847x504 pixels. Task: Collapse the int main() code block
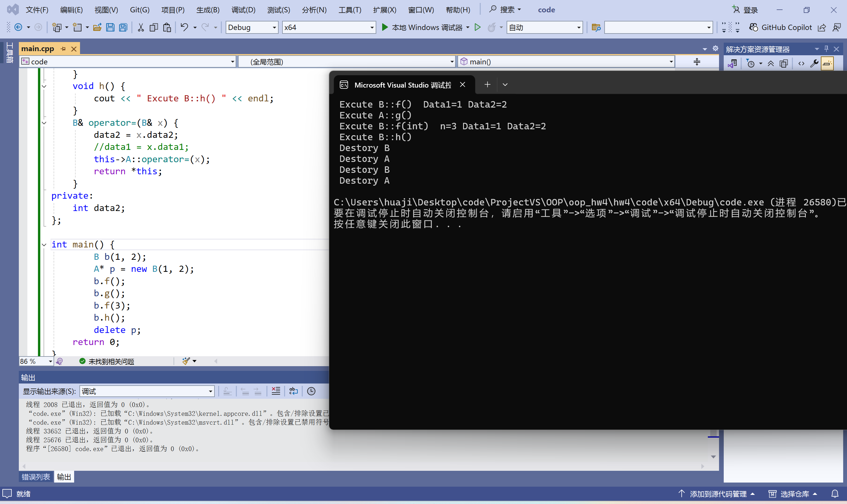click(x=44, y=245)
